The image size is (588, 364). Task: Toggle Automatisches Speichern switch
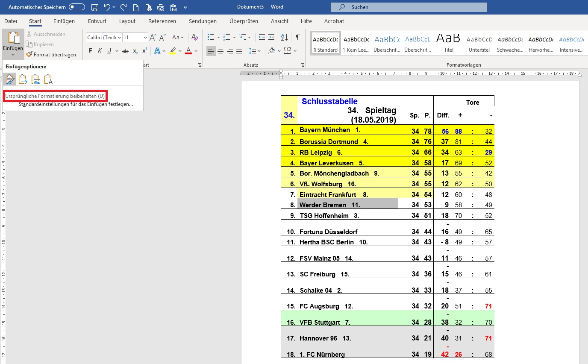click(x=76, y=7)
